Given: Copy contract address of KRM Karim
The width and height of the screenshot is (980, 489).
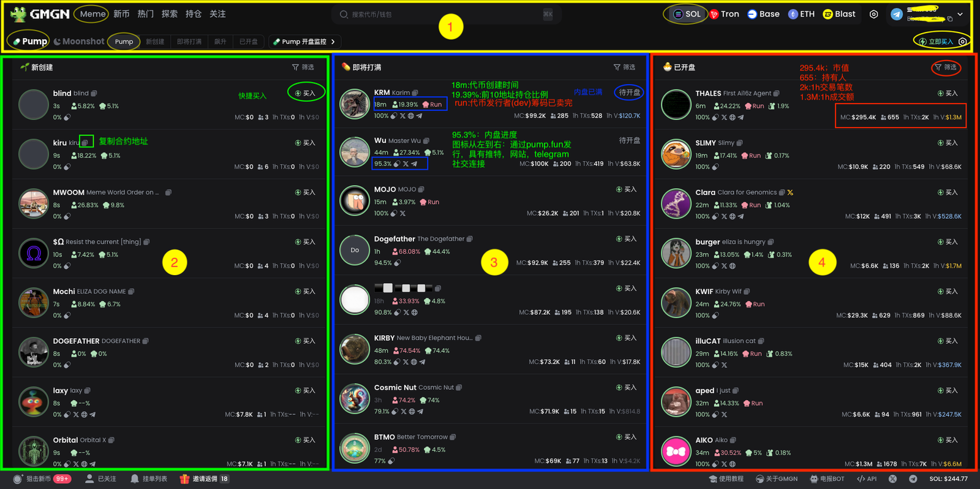Looking at the screenshot, I should pos(415,93).
